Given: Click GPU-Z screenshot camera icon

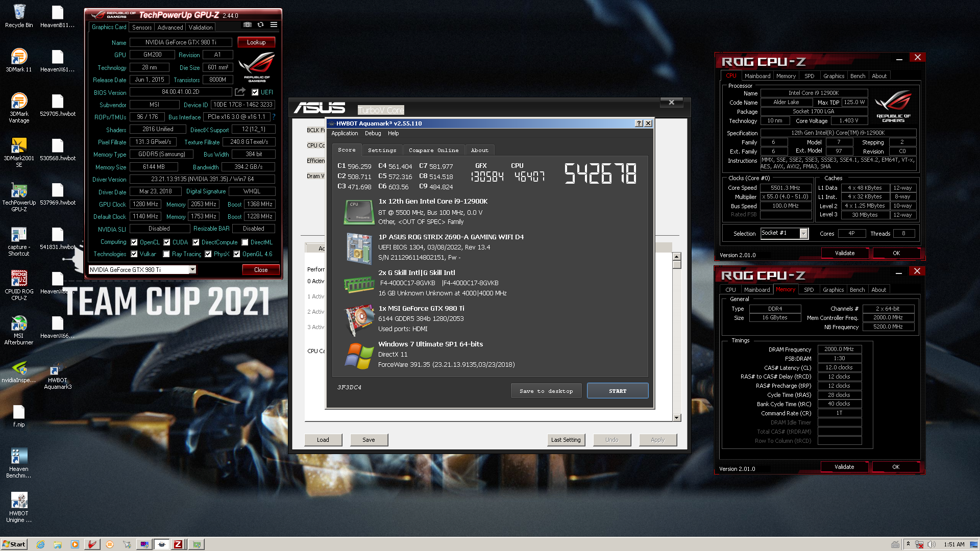Looking at the screenshot, I should click(248, 24).
